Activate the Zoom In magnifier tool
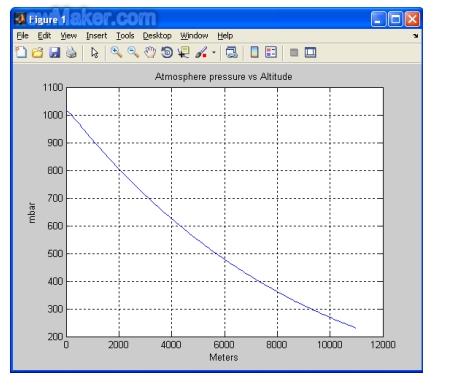 pyautogui.click(x=116, y=52)
